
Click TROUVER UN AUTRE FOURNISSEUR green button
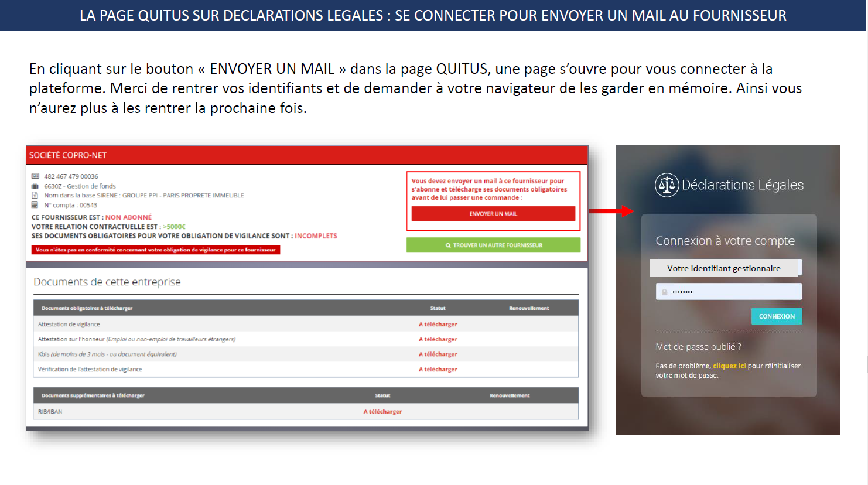(493, 245)
